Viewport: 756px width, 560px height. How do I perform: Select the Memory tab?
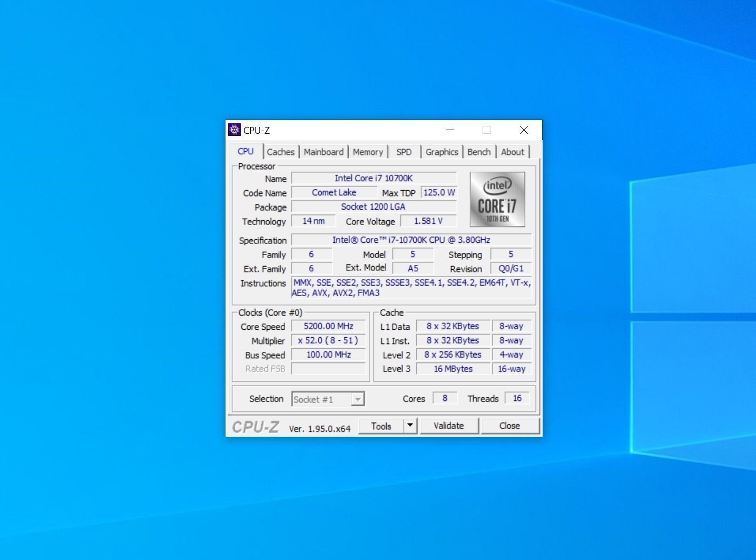point(368,152)
